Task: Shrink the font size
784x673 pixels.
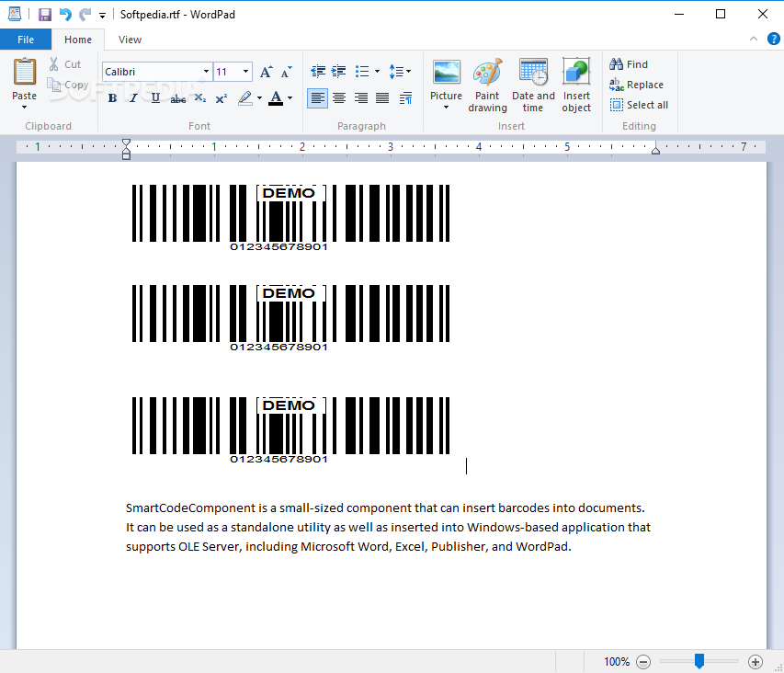Action: tap(286, 72)
